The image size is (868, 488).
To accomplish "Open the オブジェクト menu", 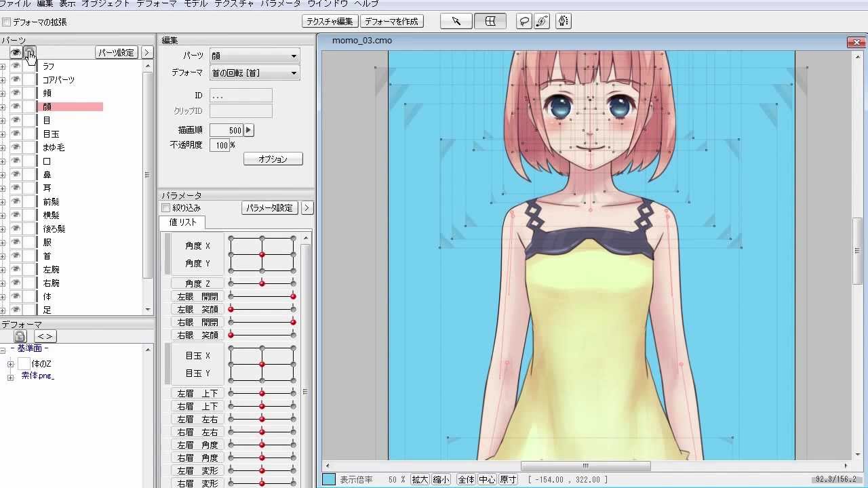I will [105, 3].
